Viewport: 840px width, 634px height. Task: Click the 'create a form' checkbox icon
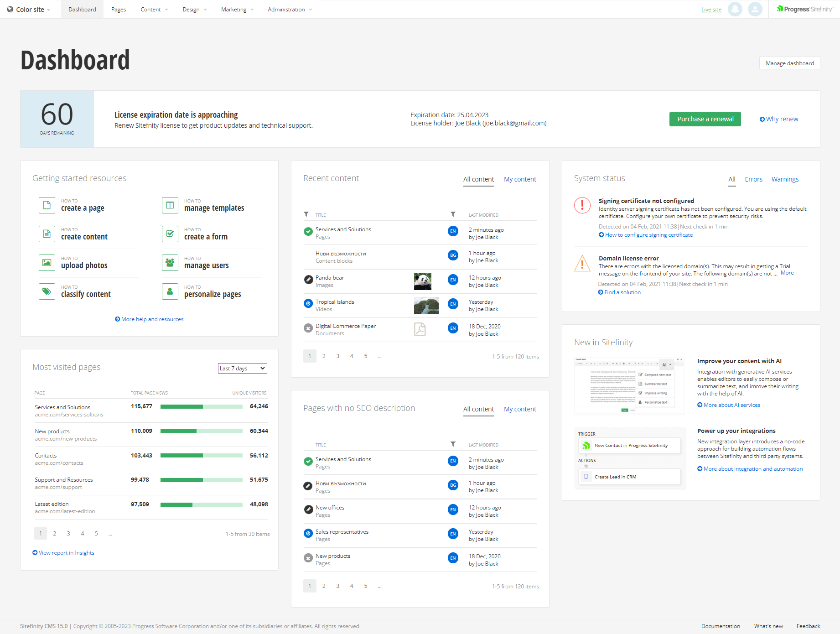click(170, 234)
